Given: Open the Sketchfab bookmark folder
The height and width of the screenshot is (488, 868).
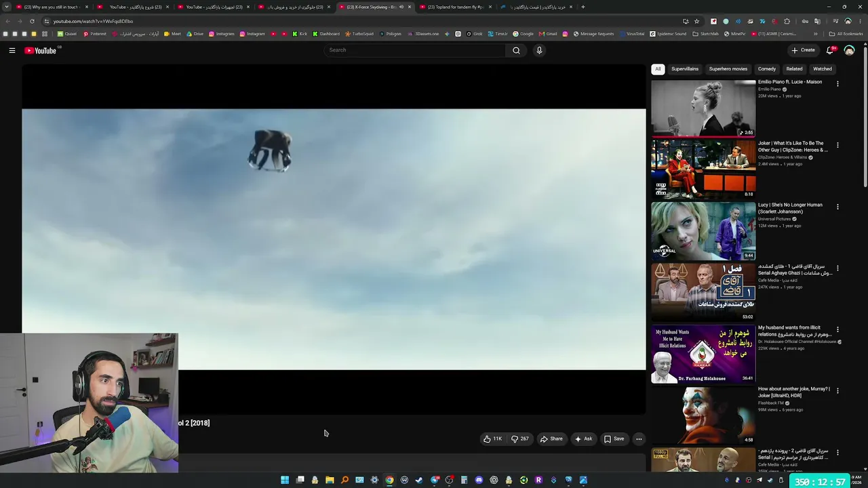Looking at the screenshot, I should [706, 34].
